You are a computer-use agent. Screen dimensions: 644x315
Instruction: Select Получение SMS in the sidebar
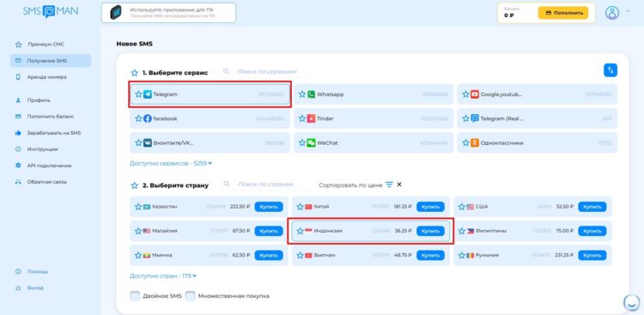pyautogui.click(x=51, y=61)
